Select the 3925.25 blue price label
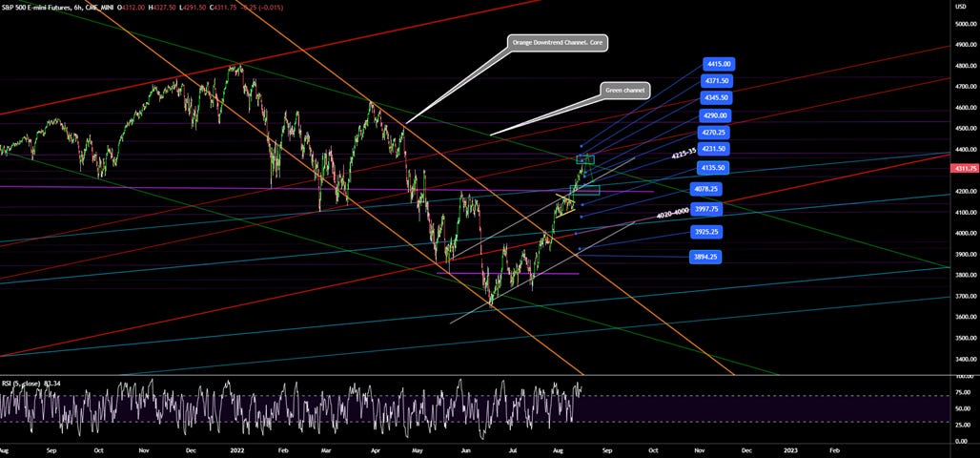The height and width of the screenshot is (458, 980). click(706, 232)
